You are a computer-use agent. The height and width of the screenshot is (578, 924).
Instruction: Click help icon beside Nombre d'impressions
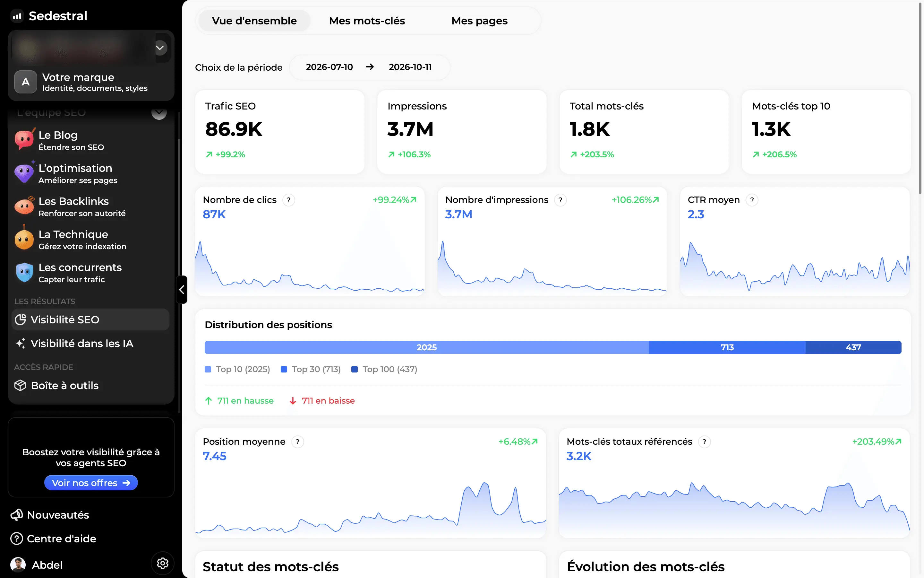coord(560,200)
